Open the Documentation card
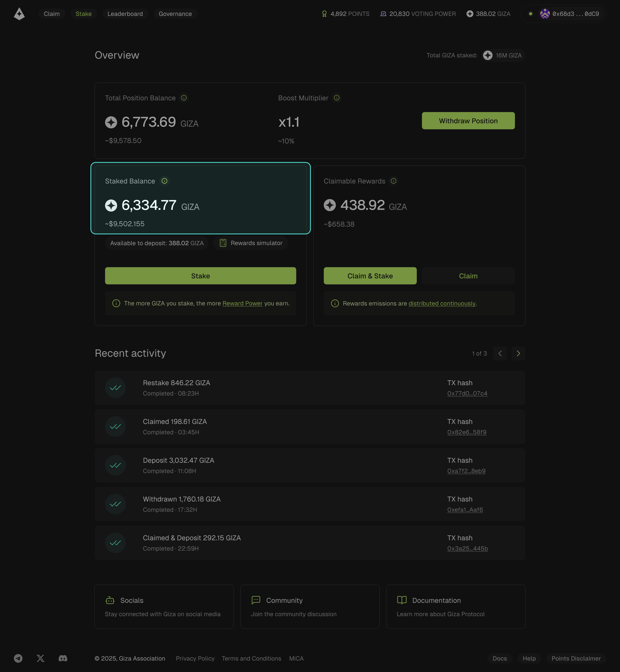Image resolution: width=620 pixels, height=672 pixels. [x=456, y=607]
